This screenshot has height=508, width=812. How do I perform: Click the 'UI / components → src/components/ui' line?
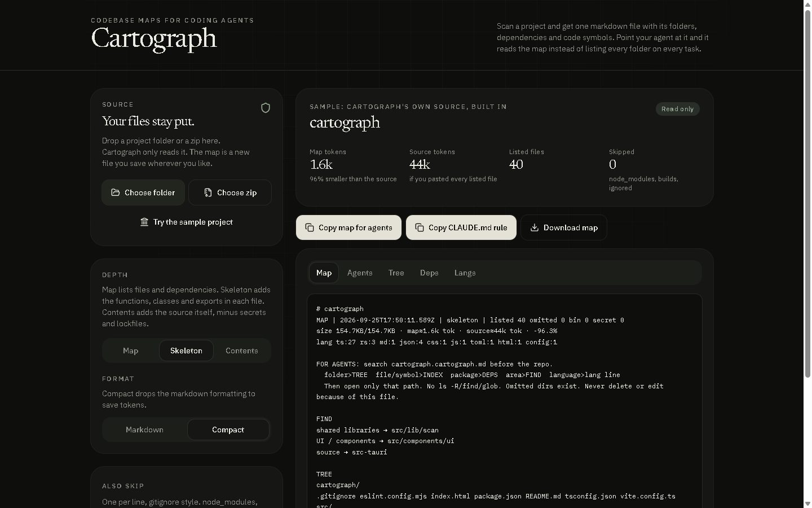pos(385,441)
